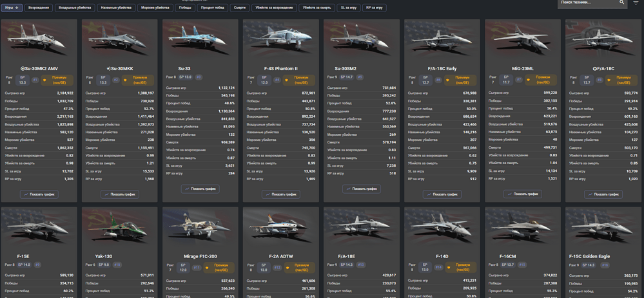Show graph for MiG-23ML
The image size is (644, 298).
(522, 194)
